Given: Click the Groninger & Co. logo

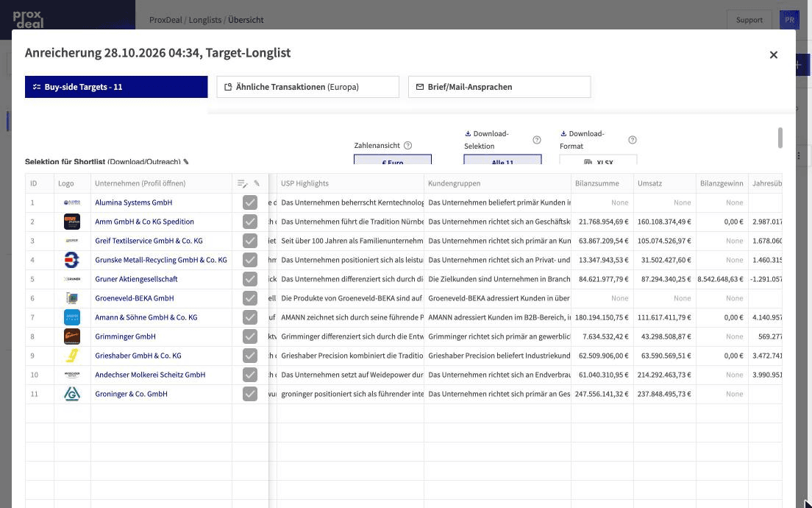Looking at the screenshot, I should [72, 394].
